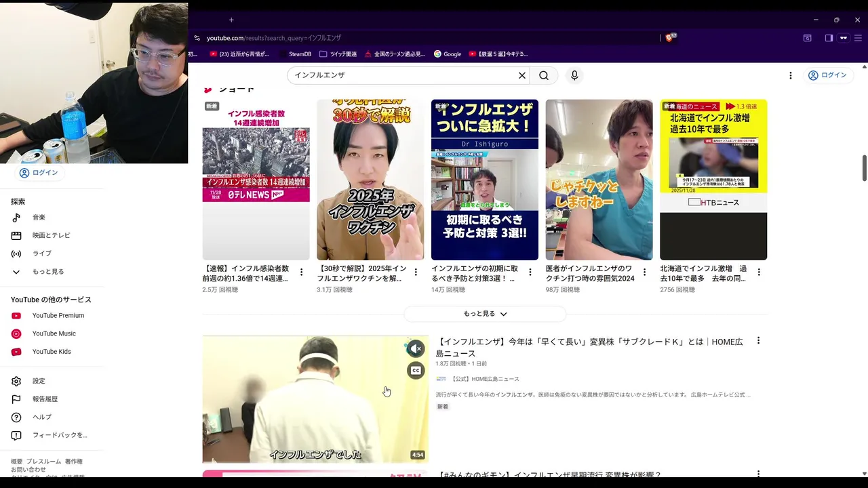
Task: Open the Brave Shields icon in address bar
Action: (670, 38)
